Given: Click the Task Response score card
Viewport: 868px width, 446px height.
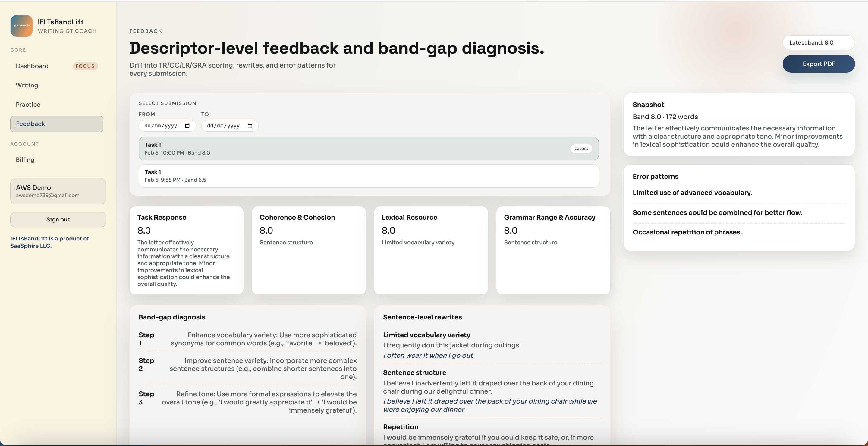Looking at the screenshot, I should tap(186, 250).
